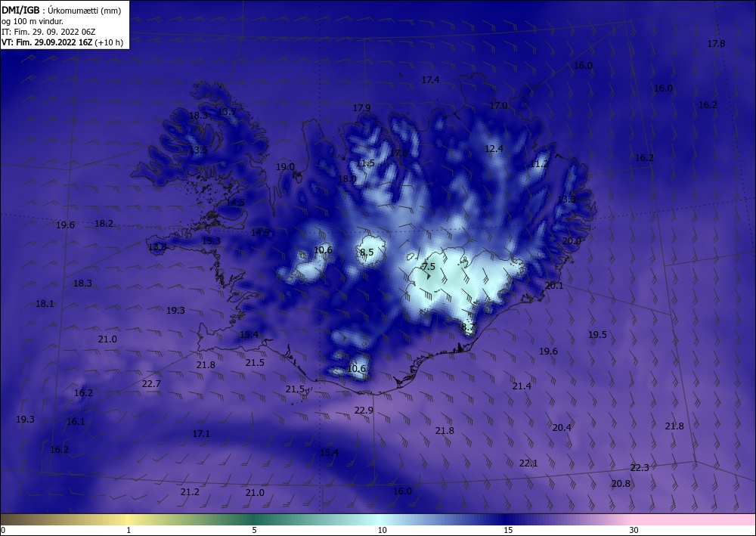Click the 19.0 value on the map

point(285,167)
